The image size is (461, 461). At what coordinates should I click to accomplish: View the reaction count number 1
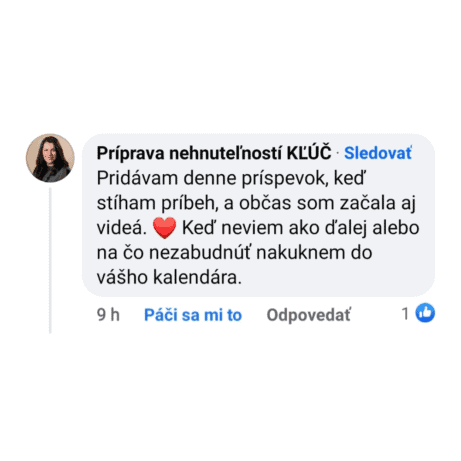(405, 314)
